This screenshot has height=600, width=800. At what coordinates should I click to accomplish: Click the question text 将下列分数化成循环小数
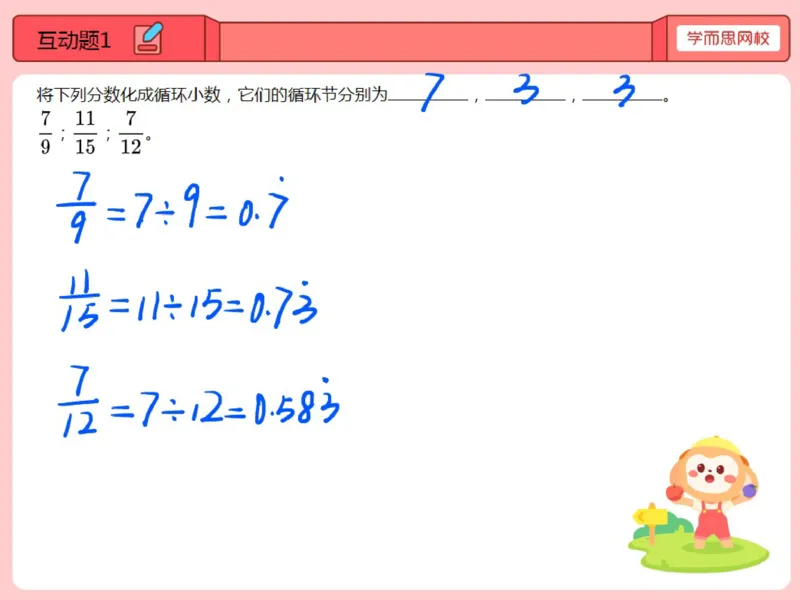(x=129, y=94)
